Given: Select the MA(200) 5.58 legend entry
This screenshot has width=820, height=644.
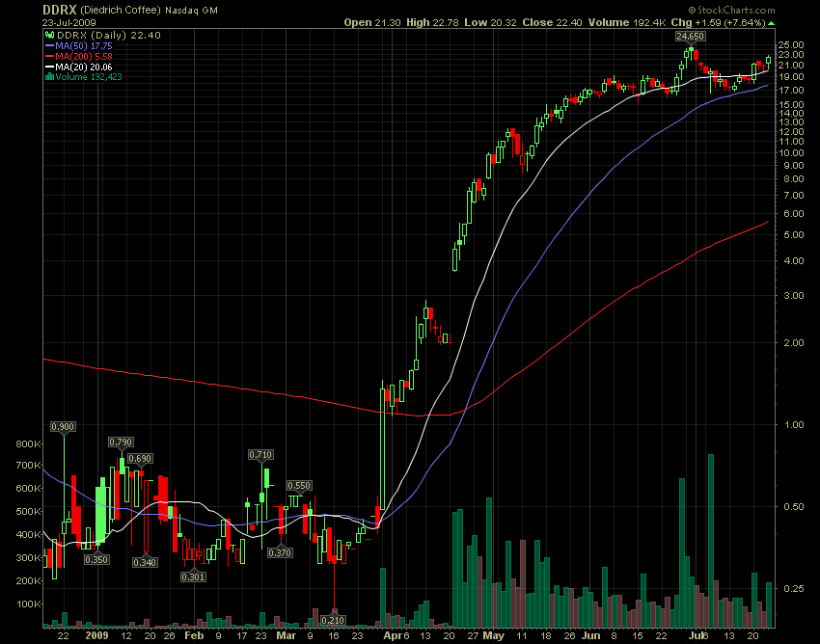Looking at the screenshot, I should pos(79,57).
